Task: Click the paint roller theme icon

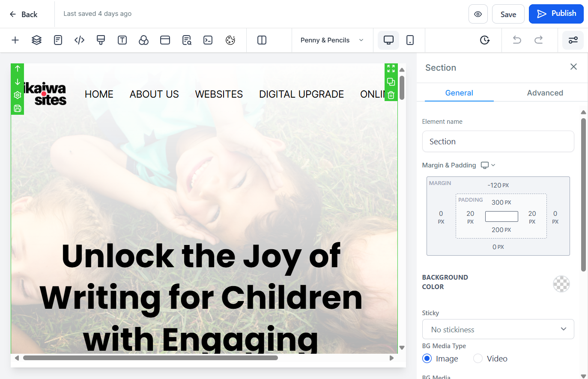Action: [x=101, y=40]
